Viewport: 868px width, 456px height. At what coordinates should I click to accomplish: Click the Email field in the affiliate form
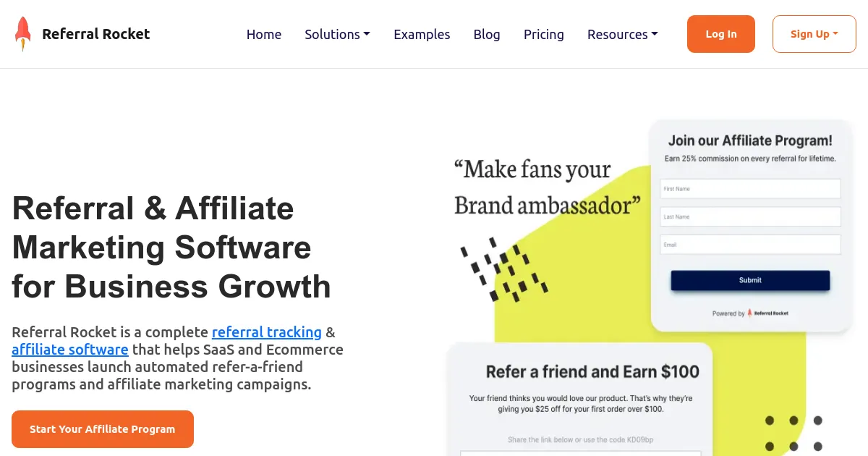point(750,244)
